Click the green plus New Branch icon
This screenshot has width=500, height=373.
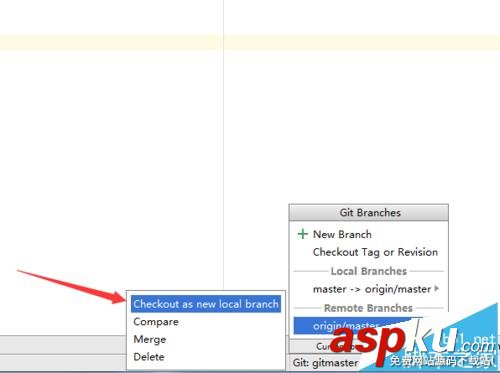[x=302, y=234]
